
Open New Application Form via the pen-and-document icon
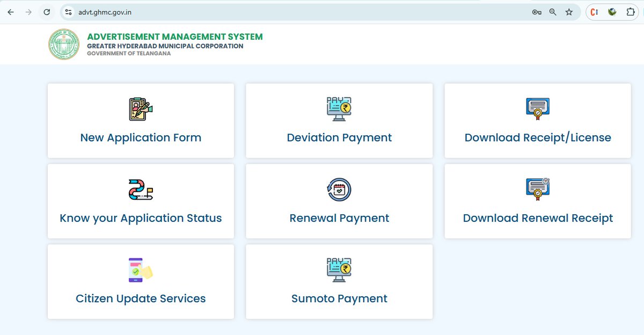pos(141,109)
